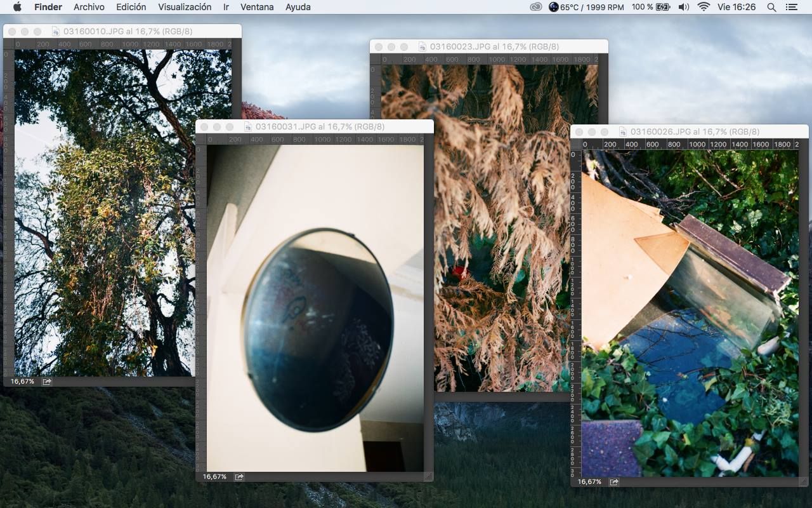Click the Creative Cloud menu bar icon
Image resolution: width=812 pixels, height=508 pixels.
click(x=536, y=7)
